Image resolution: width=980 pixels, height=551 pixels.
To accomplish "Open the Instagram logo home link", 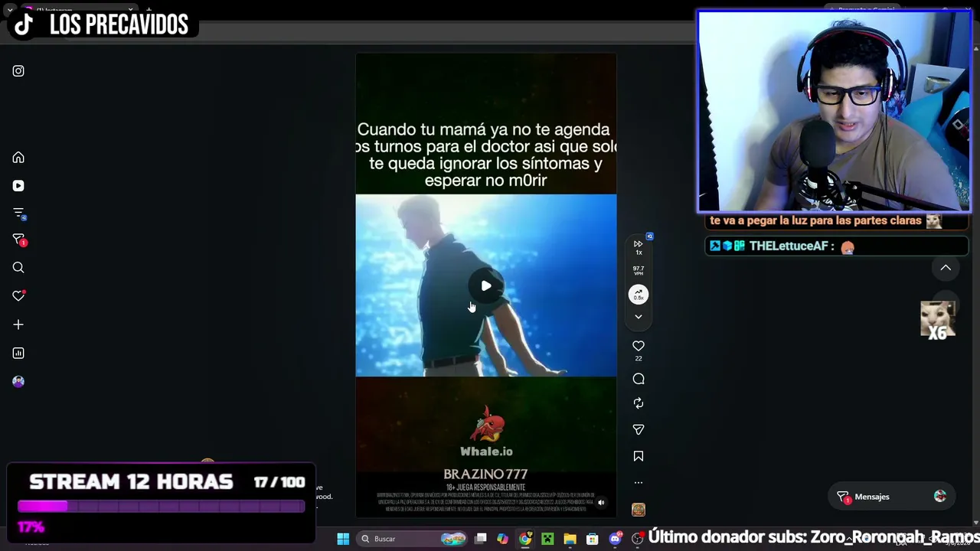I will point(18,71).
